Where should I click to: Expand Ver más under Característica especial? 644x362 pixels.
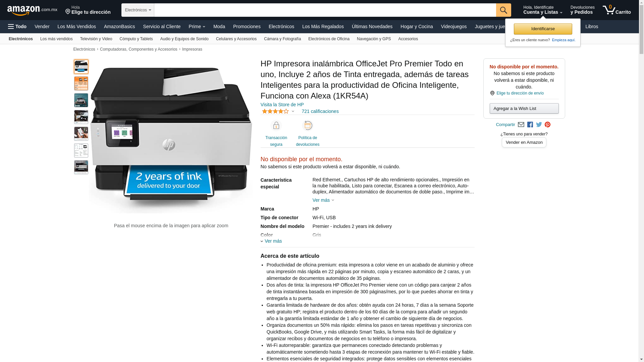click(323, 200)
